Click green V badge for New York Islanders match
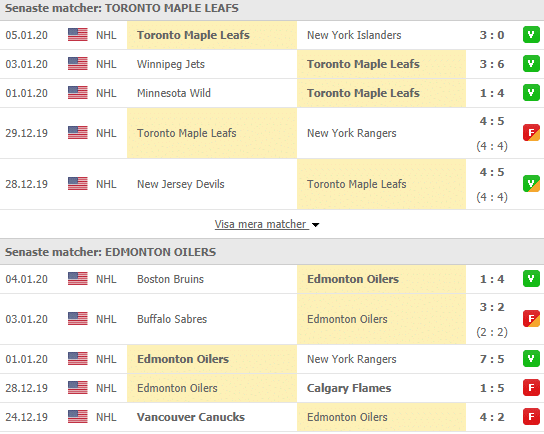The image size is (544, 434). point(531,35)
